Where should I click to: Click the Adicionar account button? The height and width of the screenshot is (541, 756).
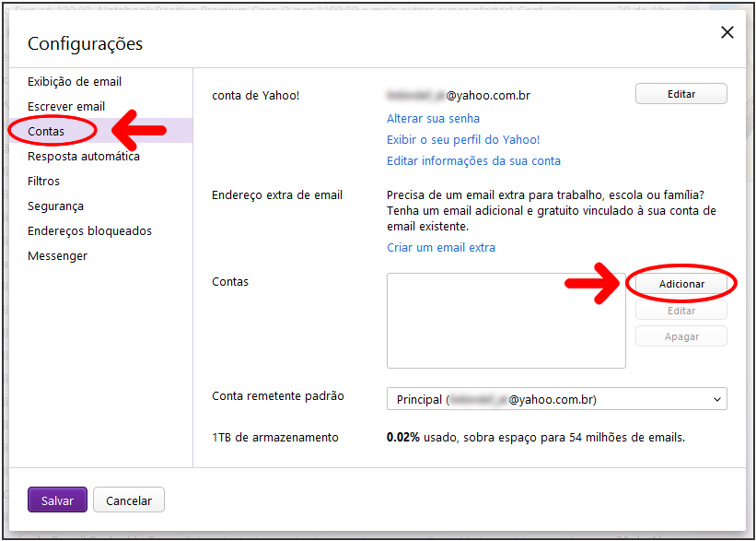(x=680, y=284)
